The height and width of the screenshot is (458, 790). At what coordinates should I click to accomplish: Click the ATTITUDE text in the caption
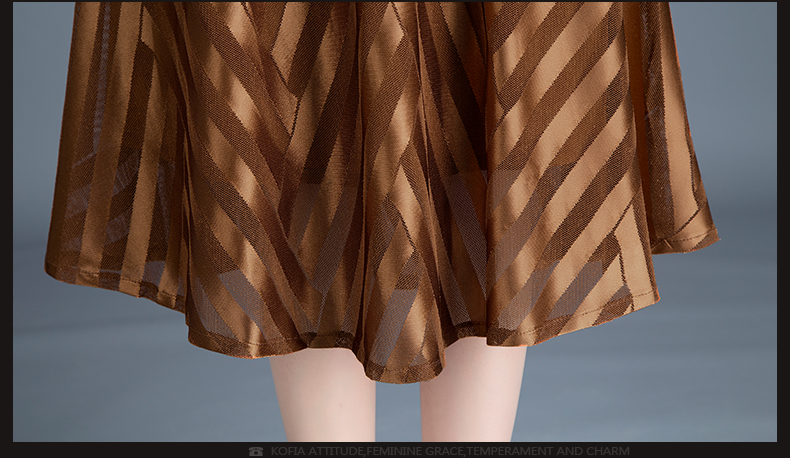(332, 452)
